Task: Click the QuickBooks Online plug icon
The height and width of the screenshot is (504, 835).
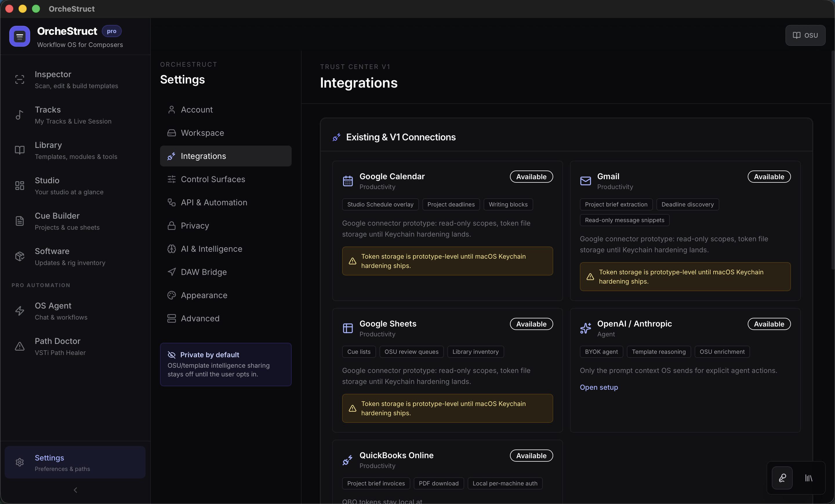Action: 348,460
